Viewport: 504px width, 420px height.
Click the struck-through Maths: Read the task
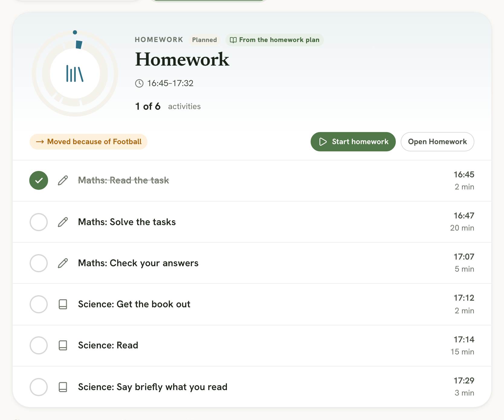click(124, 180)
